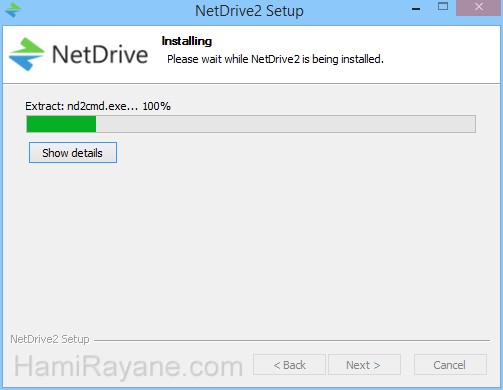Minimize the NetDrive2 Setup window
This screenshot has height=390, width=503.
(416, 9)
